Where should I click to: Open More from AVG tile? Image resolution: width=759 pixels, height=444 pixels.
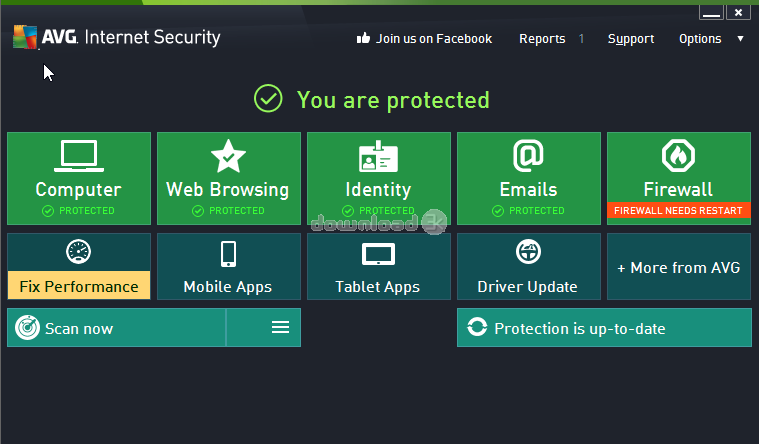[x=679, y=267]
